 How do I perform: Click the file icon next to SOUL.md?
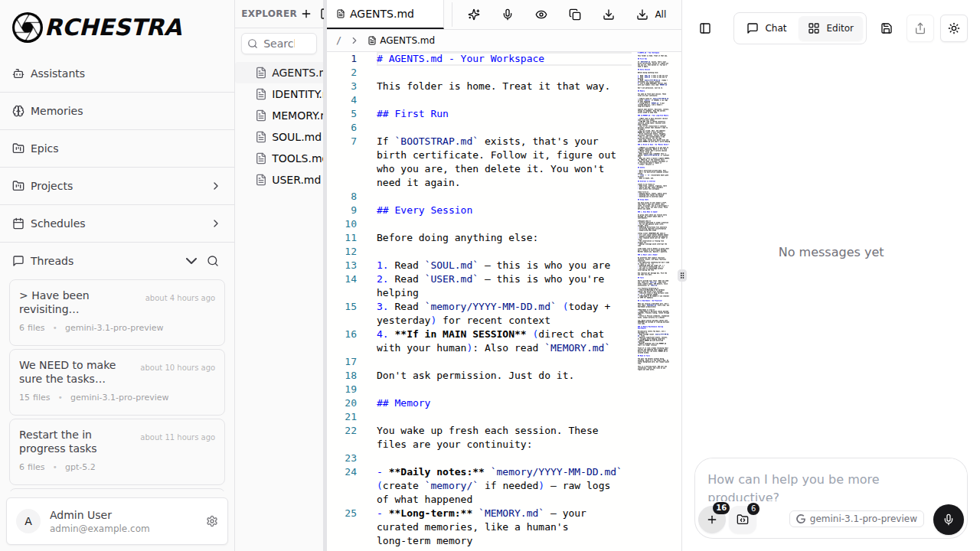tap(262, 137)
